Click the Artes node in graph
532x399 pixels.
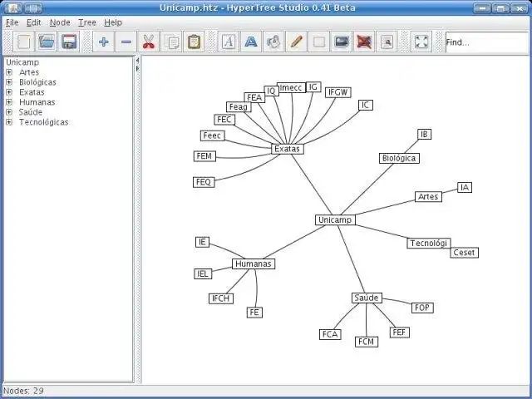coord(428,196)
